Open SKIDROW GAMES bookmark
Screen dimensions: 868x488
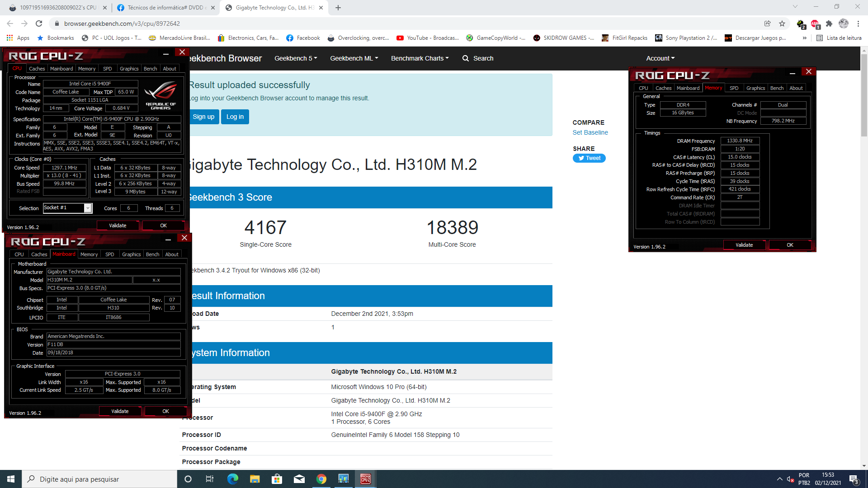pyautogui.click(x=563, y=38)
